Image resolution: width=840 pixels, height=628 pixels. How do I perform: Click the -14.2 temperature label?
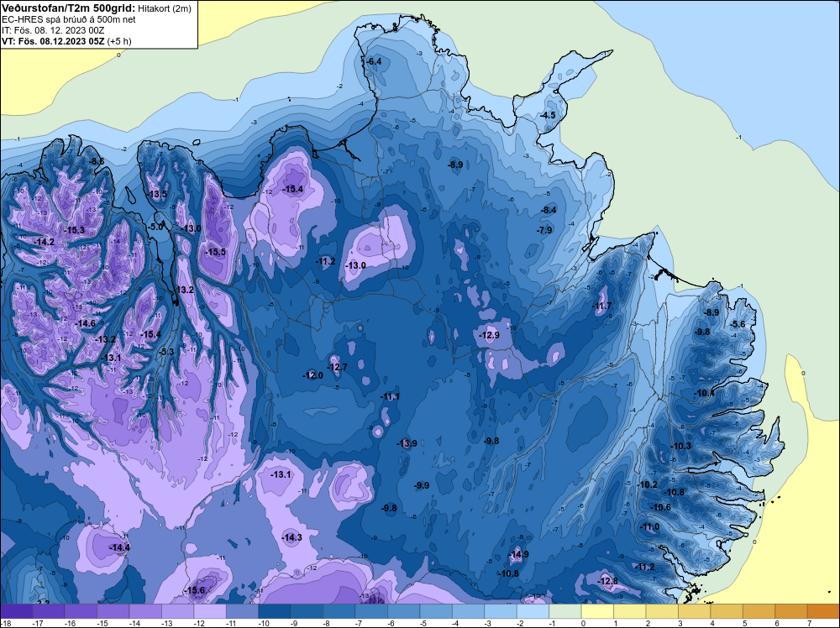tap(45, 242)
